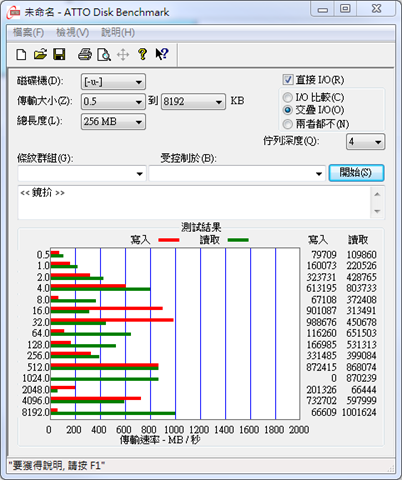This screenshot has width=402, height=480.
Task: Click the 讀取 results column header
Action: point(358,240)
